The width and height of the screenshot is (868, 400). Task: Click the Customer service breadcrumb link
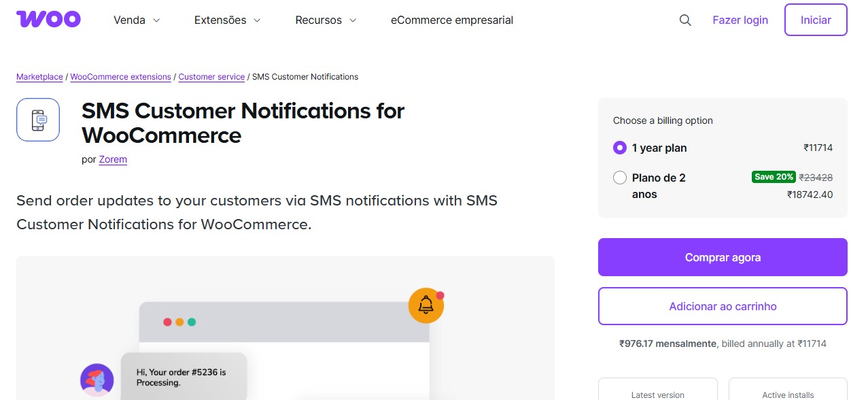(x=211, y=77)
